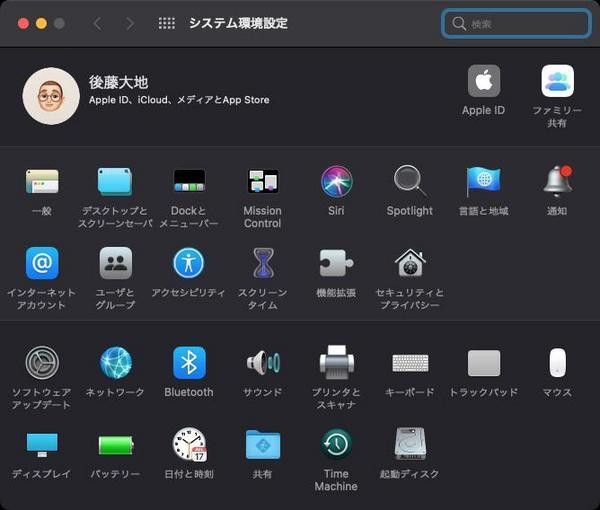Click the user avatar picture
Screen dimensions: 600x510
tap(51, 96)
